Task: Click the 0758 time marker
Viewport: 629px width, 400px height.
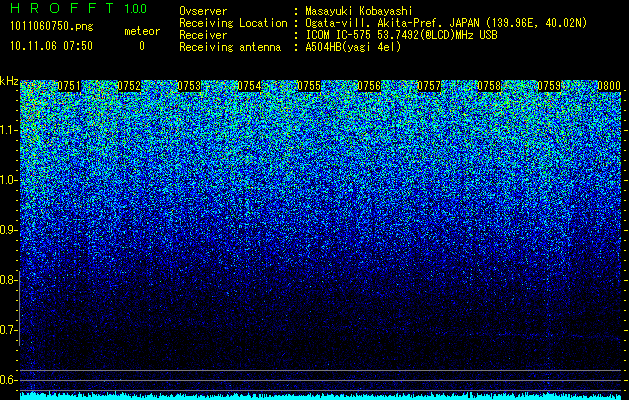Action: [x=489, y=86]
